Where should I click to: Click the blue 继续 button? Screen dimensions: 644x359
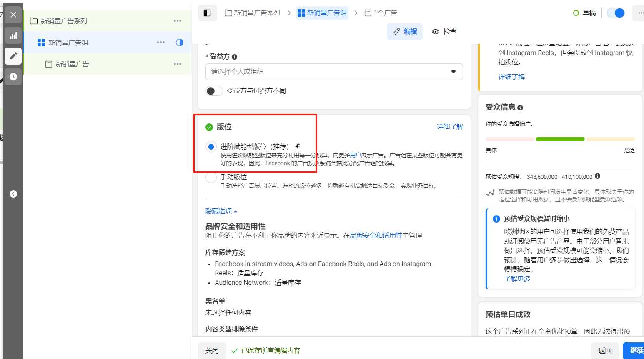coord(634,351)
